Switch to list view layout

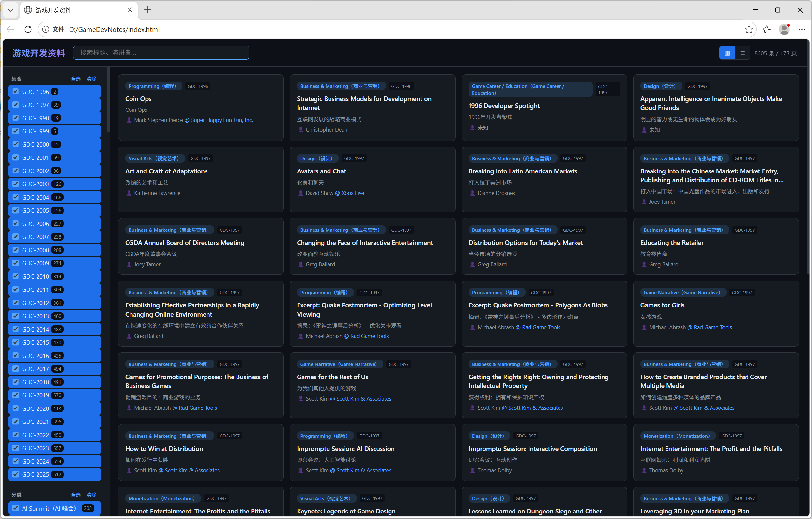coord(742,53)
